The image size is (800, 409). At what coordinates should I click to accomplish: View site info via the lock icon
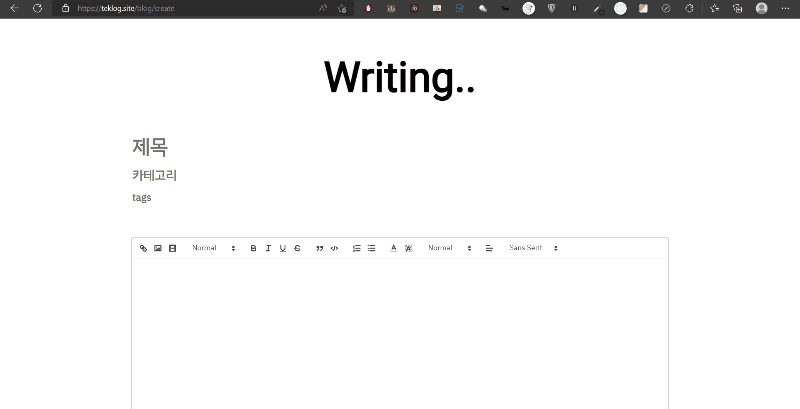(65, 8)
